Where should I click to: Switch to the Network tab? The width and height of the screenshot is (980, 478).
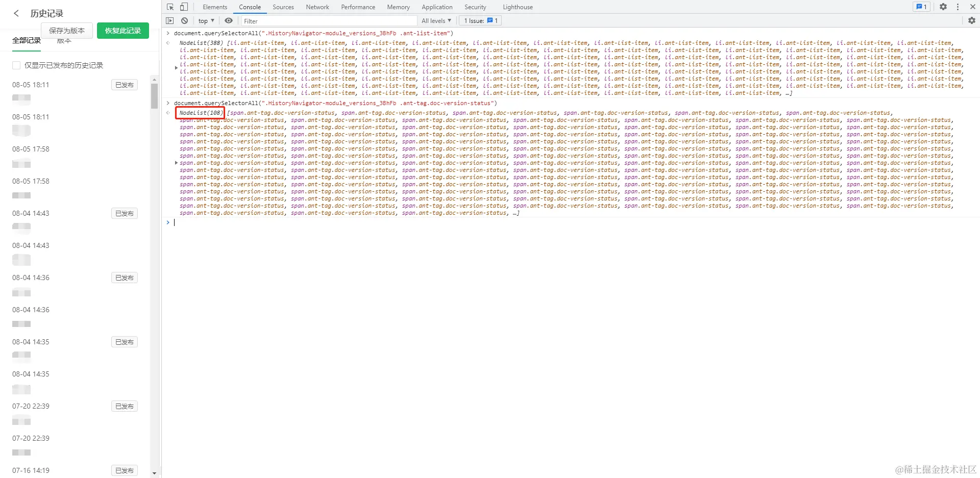tap(317, 7)
